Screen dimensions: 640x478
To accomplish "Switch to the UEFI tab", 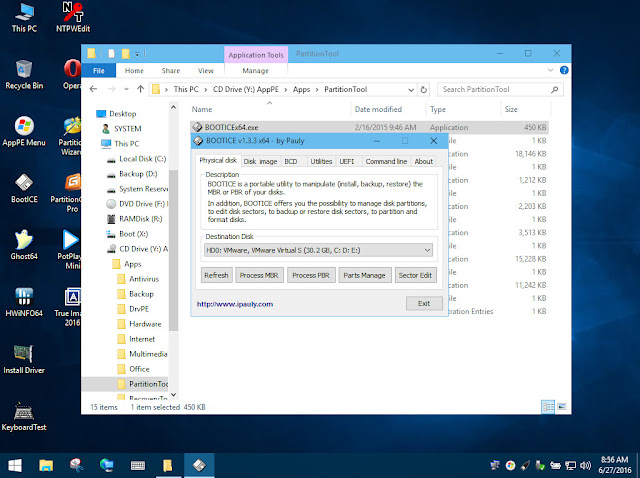I will (x=347, y=162).
